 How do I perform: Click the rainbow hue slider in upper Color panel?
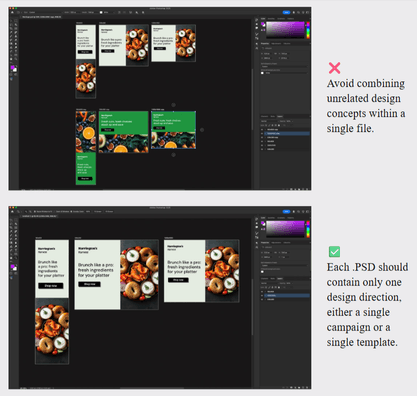(308, 30)
